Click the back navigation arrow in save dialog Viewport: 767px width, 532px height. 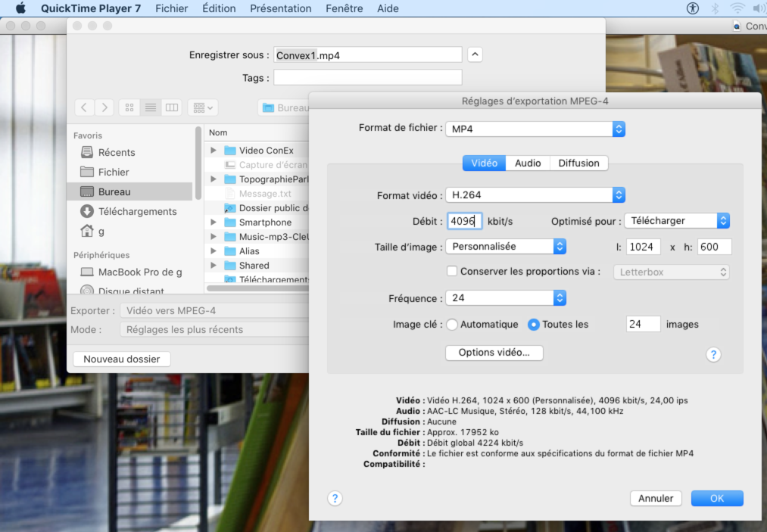84,107
